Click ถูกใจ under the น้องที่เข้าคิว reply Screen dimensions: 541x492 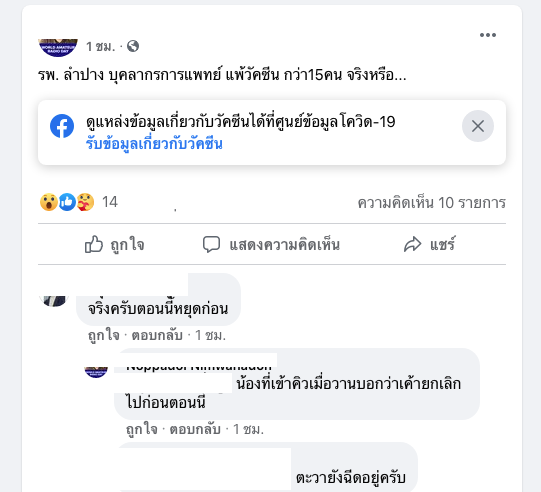(x=141, y=429)
